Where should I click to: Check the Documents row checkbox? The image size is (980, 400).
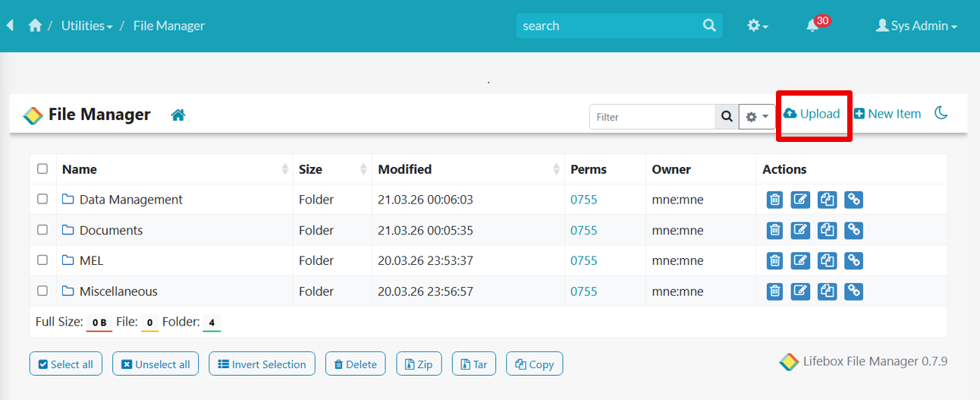[x=42, y=229]
